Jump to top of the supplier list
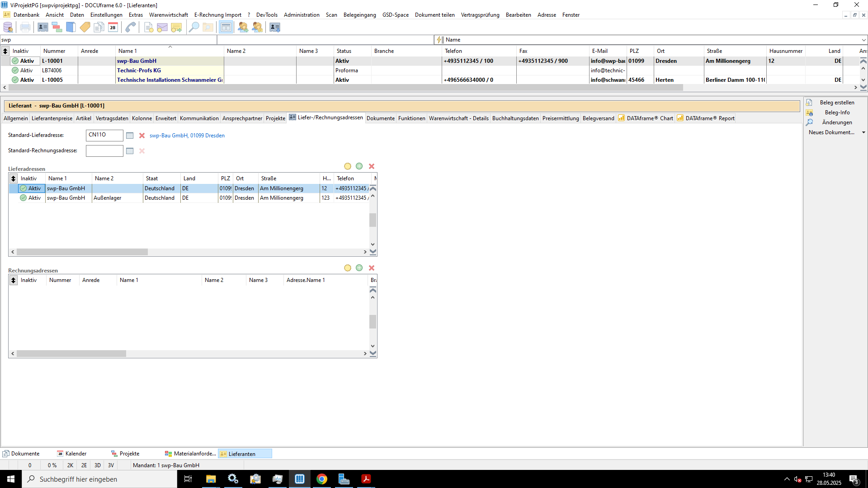Image resolution: width=868 pixels, height=488 pixels. coord(863,61)
